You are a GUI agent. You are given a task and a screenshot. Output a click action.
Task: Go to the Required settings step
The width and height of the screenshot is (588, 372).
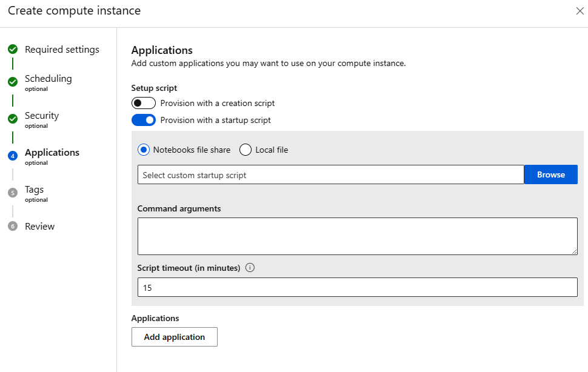point(62,50)
